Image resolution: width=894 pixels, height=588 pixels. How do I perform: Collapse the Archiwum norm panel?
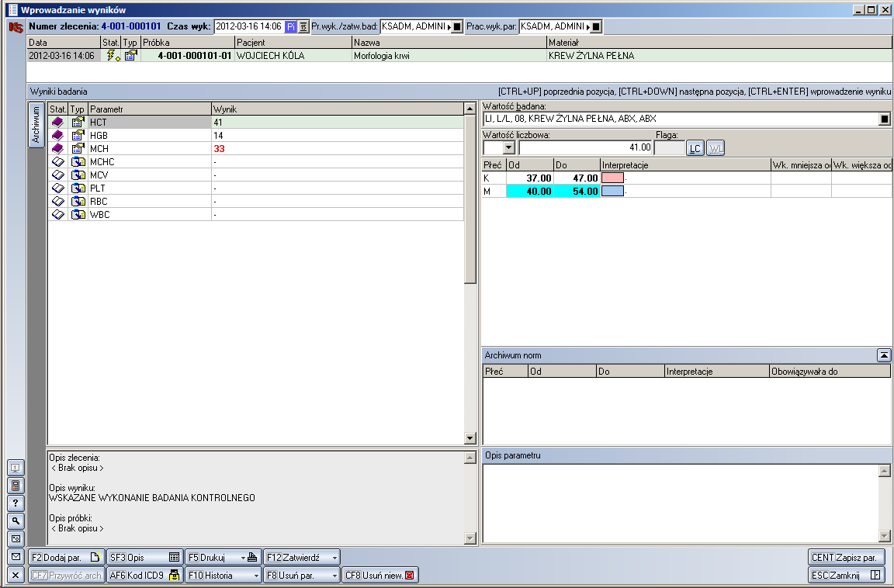coord(884,355)
